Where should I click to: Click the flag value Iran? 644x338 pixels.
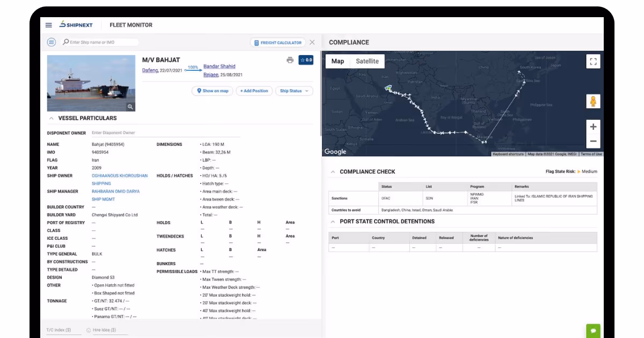pyautogui.click(x=97, y=160)
